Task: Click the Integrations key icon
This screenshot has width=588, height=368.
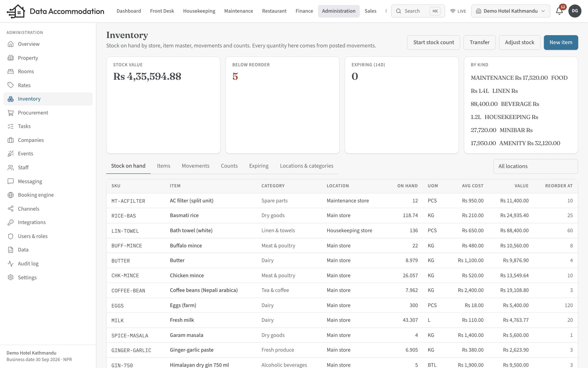Action: tap(10, 222)
